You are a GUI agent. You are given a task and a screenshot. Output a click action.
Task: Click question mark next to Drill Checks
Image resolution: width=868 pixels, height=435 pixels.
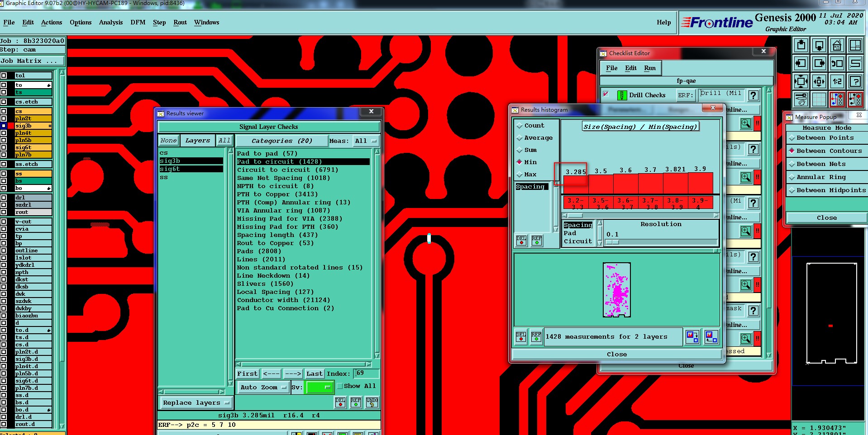click(x=753, y=95)
